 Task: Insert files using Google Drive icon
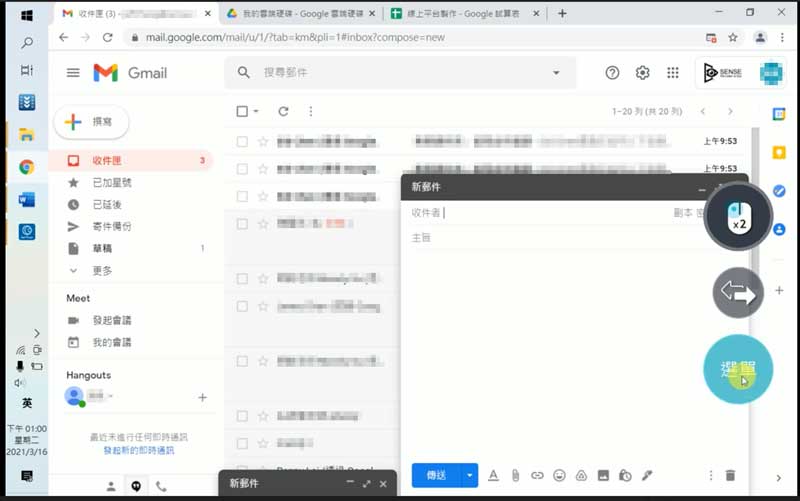click(581, 476)
